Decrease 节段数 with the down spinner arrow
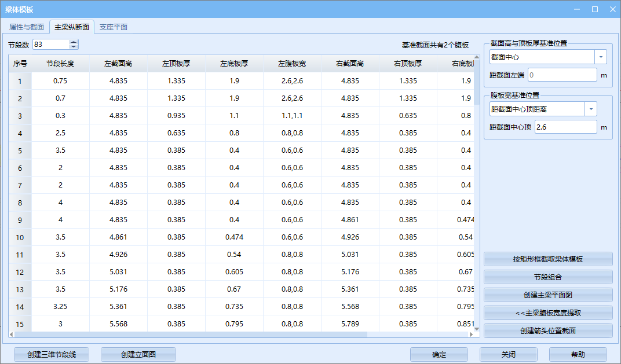 [x=74, y=47]
